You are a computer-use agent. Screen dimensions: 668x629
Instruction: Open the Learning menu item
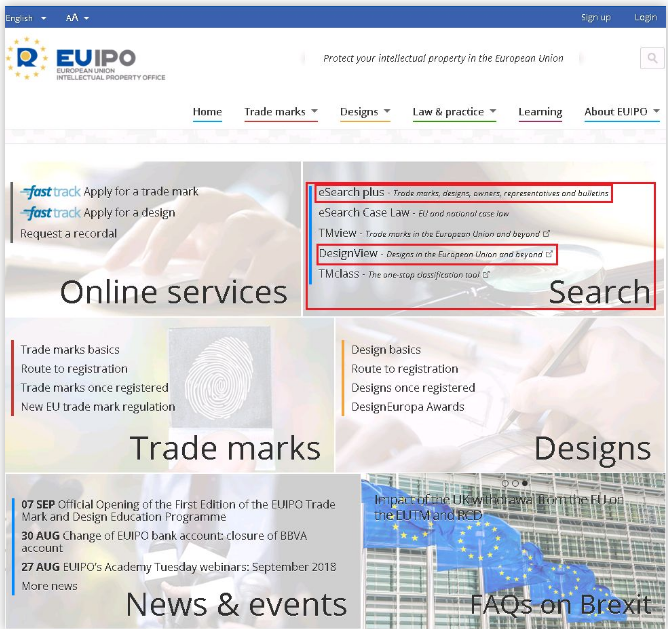pos(540,112)
